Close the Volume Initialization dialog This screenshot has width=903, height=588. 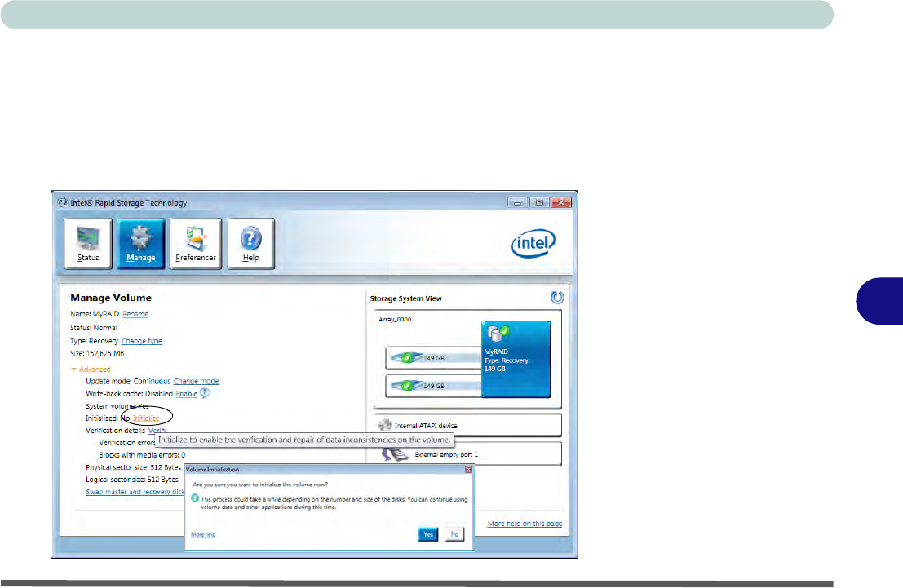(468, 470)
